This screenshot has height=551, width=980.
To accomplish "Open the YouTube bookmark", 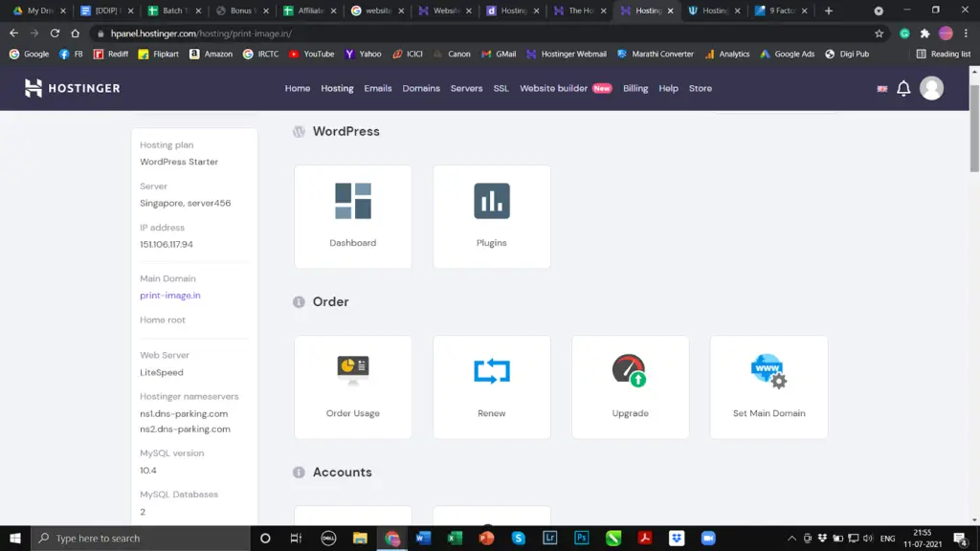I will tap(311, 54).
